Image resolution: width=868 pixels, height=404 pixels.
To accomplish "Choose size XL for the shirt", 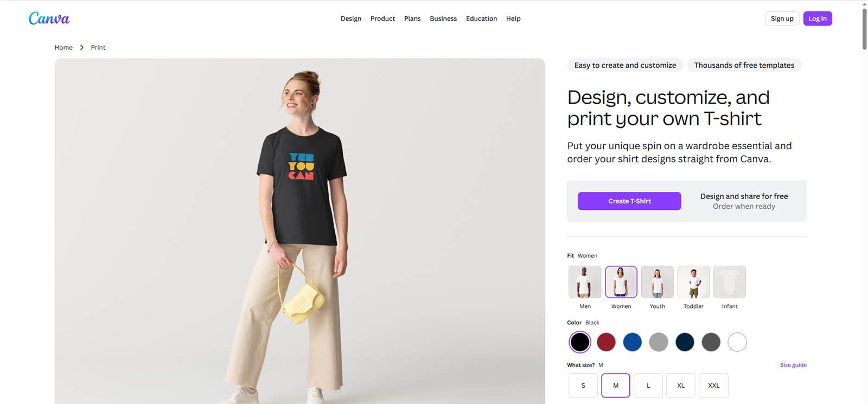I will (680, 385).
